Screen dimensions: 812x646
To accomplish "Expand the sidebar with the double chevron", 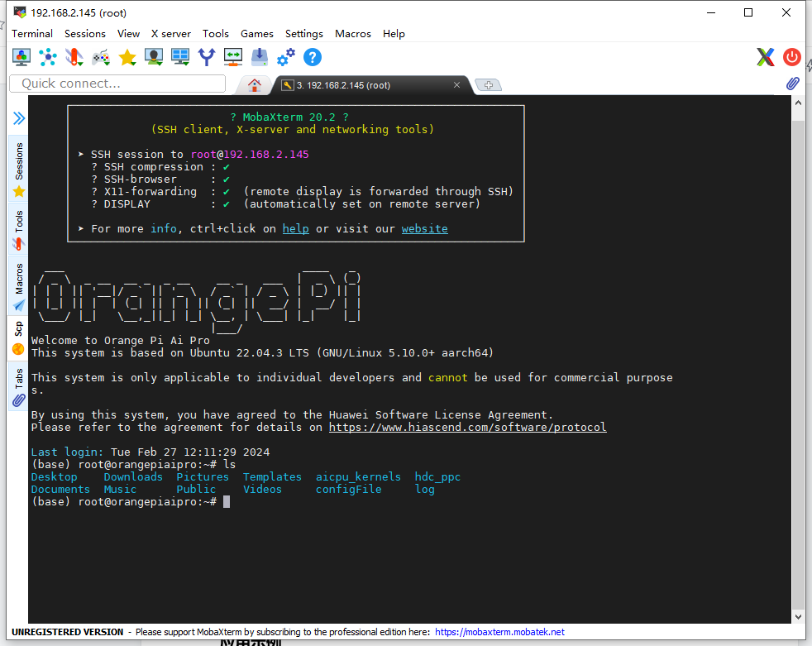I will coord(19,118).
